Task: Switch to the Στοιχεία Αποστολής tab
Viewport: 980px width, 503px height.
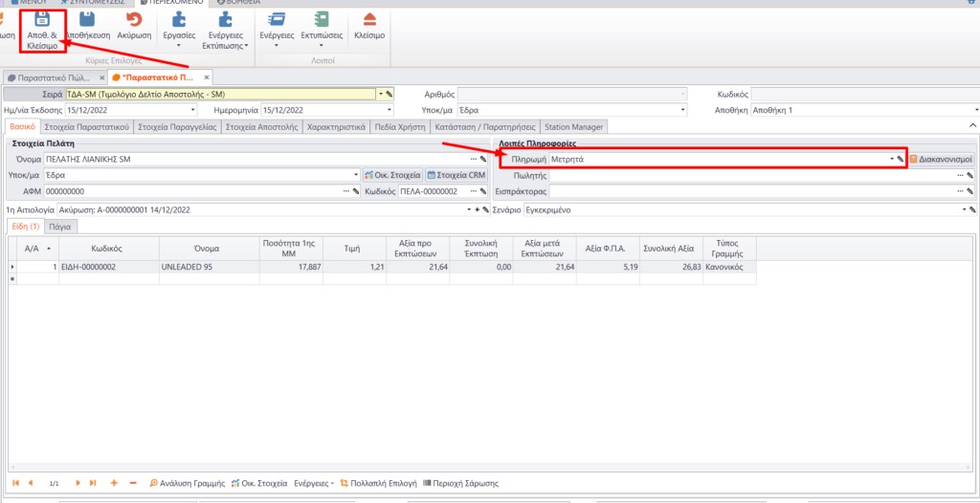Action: pyautogui.click(x=260, y=126)
